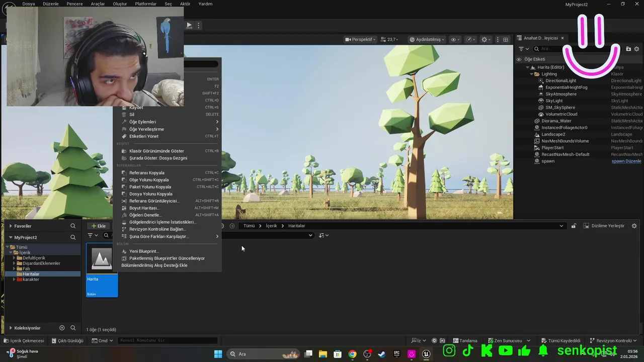
Task: Open the outliner filter dropdown
Action: (x=523, y=49)
